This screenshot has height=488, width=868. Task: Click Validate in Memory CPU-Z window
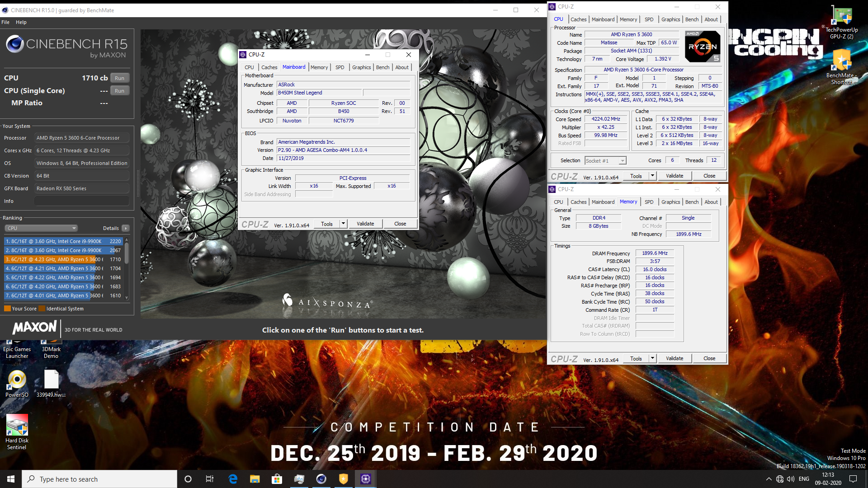675,358
